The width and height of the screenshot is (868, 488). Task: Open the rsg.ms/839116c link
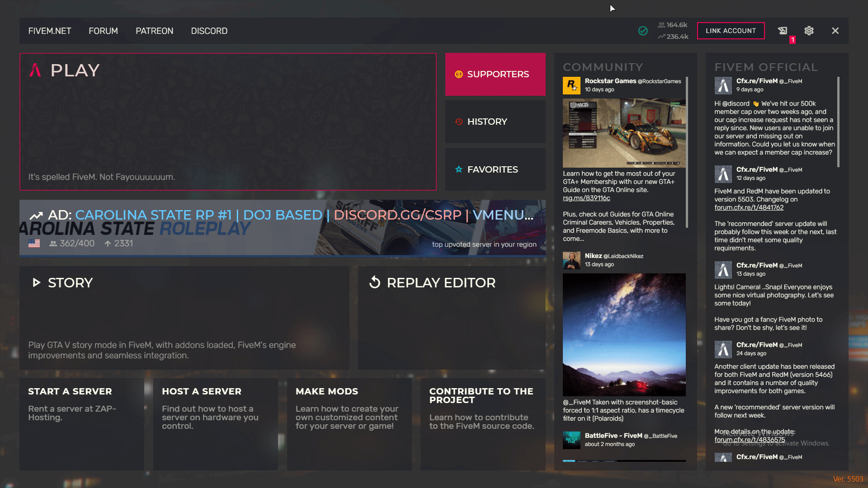[586, 198]
